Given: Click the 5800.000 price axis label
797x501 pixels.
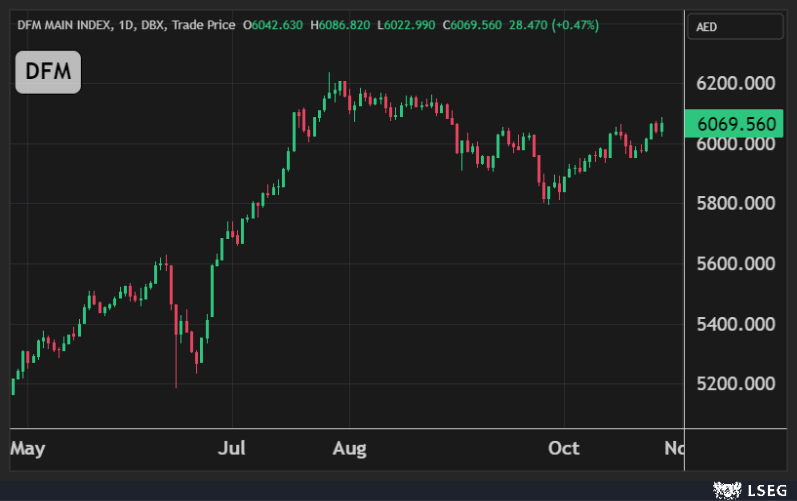Looking at the screenshot, I should (x=735, y=204).
